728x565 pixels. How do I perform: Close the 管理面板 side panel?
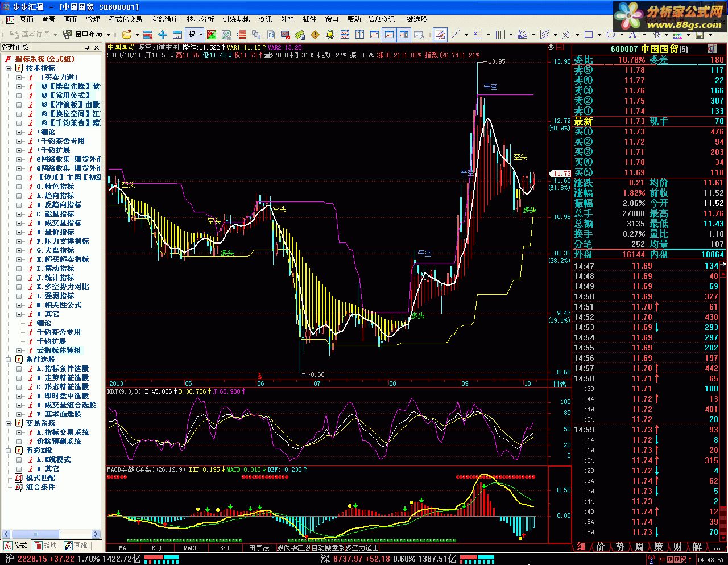point(97,47)
